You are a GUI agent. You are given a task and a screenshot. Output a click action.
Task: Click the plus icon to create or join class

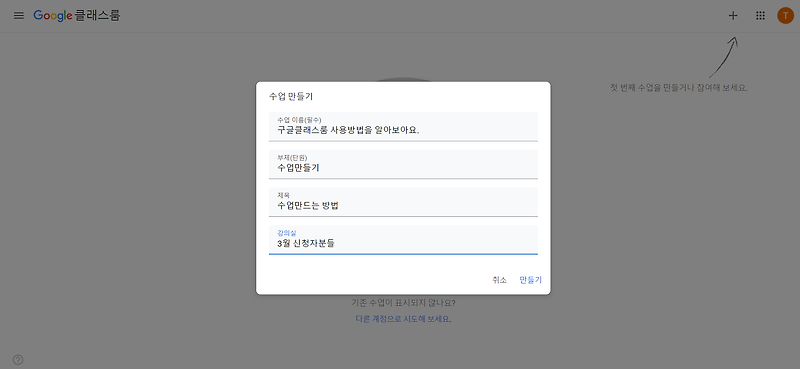(x=733, y=16)
